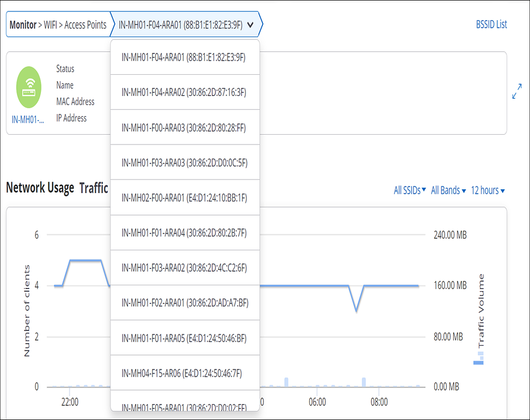This screenshot has width=530, height=420.
Task: Click the 80.00 MB axis value
Action: [448, 337]
